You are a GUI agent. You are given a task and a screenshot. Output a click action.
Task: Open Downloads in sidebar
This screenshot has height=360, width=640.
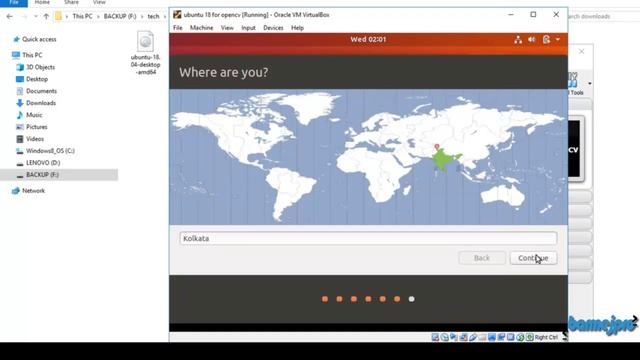pos(41,103)
